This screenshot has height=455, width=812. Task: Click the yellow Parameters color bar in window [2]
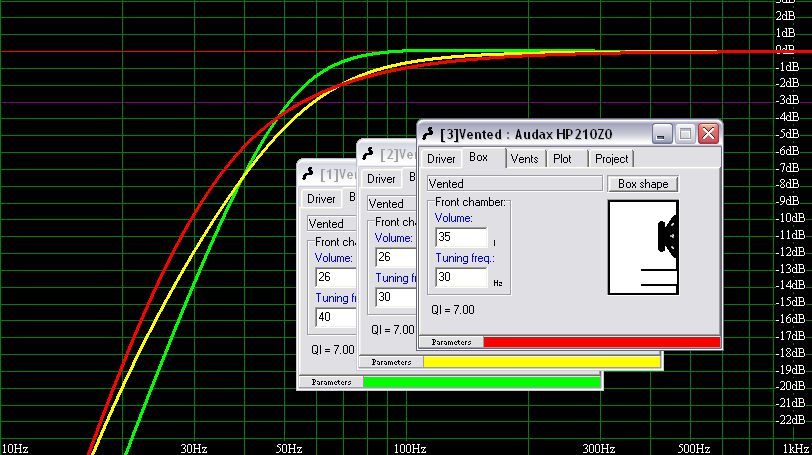[542, 362]
